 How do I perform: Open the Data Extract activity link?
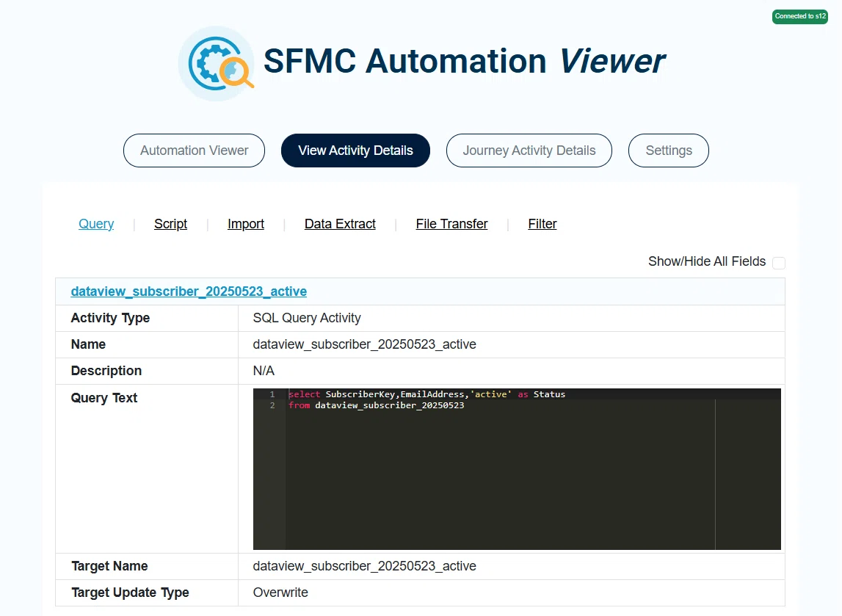pos(340,224)
